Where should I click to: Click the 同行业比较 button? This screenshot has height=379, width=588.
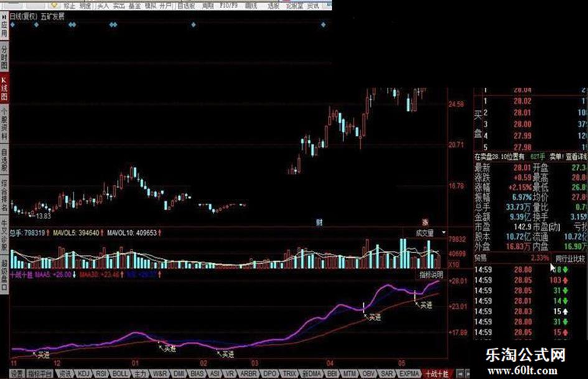coord(570,258)
